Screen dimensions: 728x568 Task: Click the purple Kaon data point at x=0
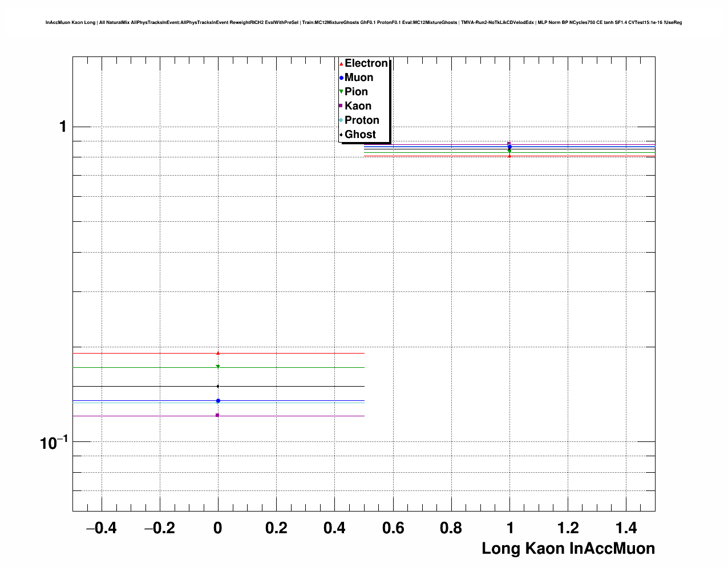tap(218, 415)
